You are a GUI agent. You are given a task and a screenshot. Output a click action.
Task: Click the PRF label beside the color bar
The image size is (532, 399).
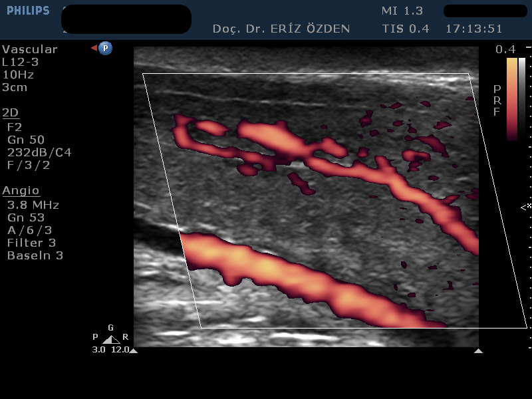click(x=497, y=100)
